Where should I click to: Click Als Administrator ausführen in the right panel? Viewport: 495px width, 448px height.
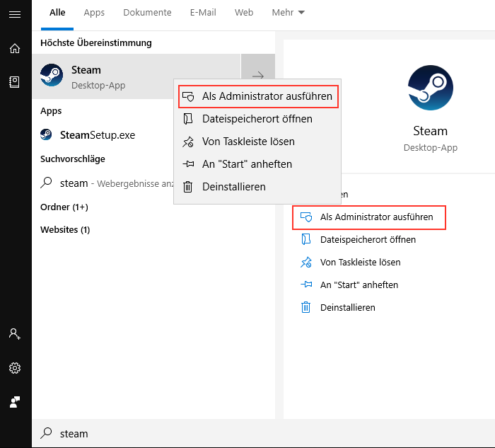pyautogui.click(x=368, y=217)
